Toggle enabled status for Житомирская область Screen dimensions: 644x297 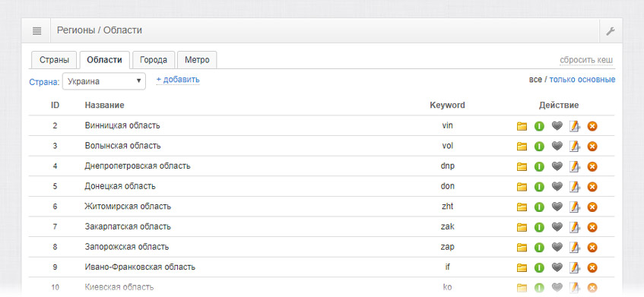[539, 207]
